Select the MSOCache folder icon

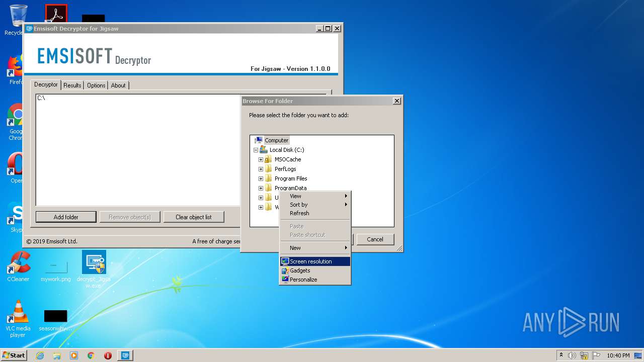[x=269, y=159]
